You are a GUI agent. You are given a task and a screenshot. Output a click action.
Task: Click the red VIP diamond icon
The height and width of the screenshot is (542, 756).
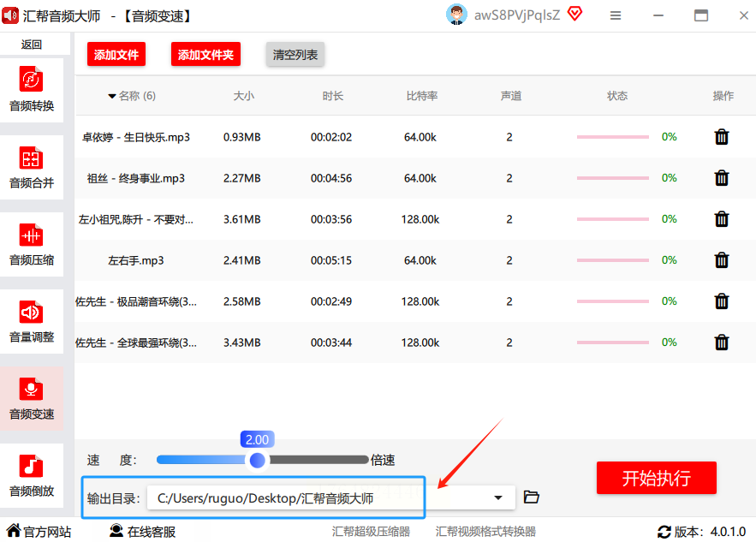(574, 14)
